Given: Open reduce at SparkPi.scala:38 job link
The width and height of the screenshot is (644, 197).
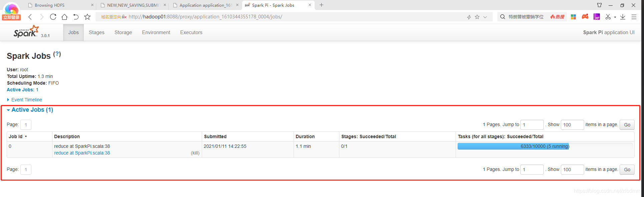Looking at the screenshot, I should point(82,153).
